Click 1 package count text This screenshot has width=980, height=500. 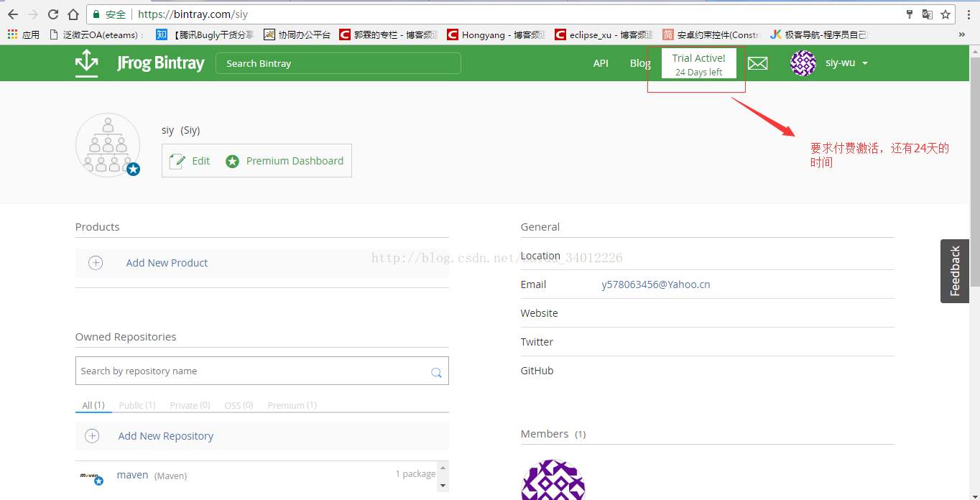tap(415, 474)
